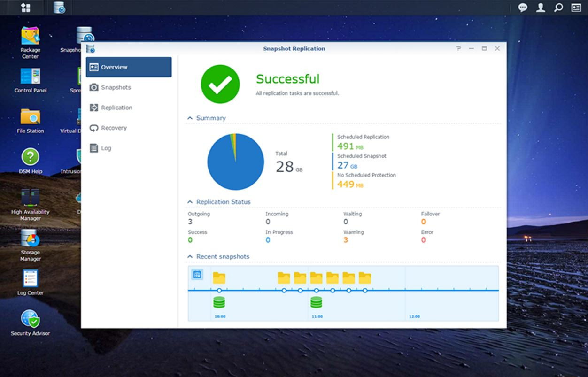Open Control Panel from desktop
The height and width of the screenshot is (377, 588).
coord(30,77)
